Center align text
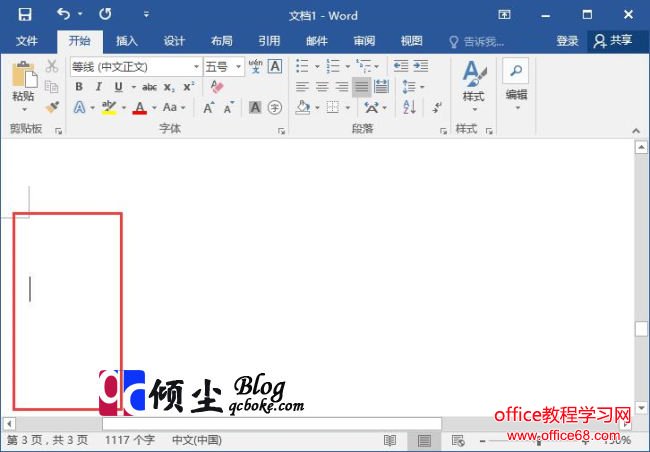 (322, 87)
